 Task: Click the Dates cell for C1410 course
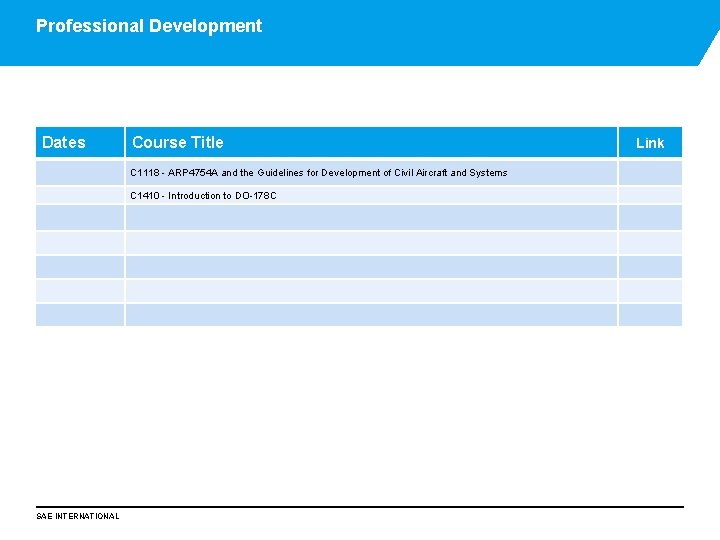point(80,195)
